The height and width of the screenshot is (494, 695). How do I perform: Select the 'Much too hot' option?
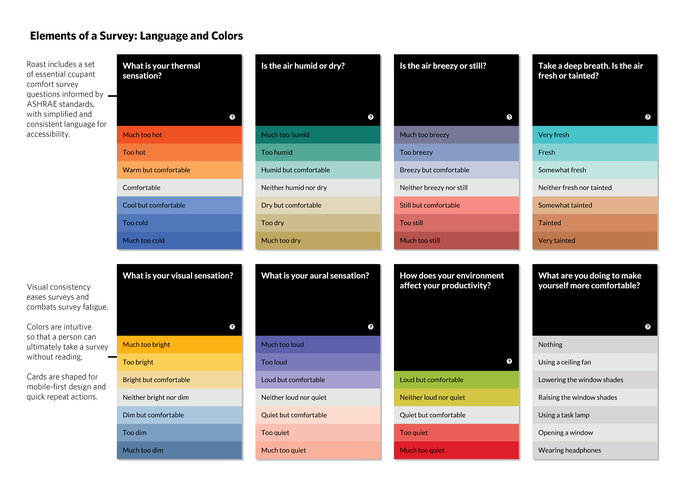click(x=180, y=135)
